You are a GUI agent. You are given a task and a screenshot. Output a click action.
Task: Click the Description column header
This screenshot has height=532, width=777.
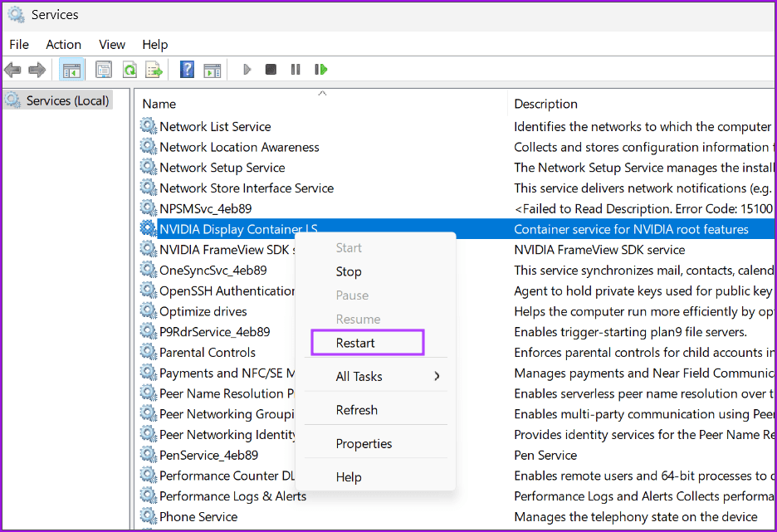point(545,104)
